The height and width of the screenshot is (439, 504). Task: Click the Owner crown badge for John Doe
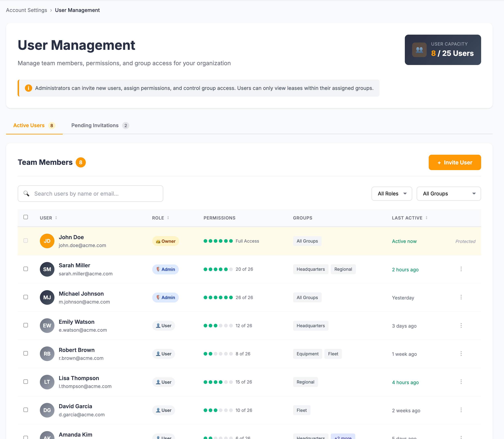tap(166, 241)
